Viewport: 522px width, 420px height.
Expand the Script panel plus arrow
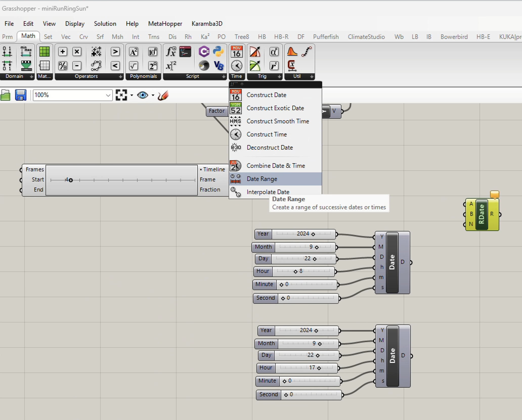click(224, 76)
